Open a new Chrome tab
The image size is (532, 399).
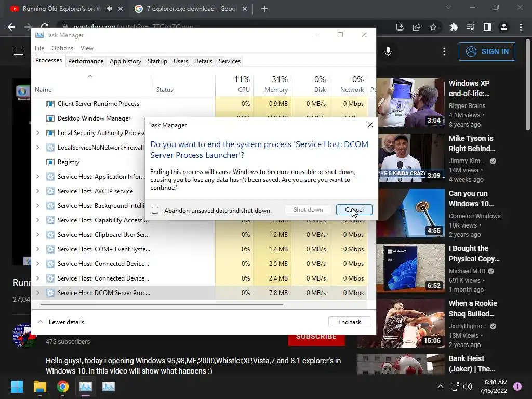tap(264, 9)
